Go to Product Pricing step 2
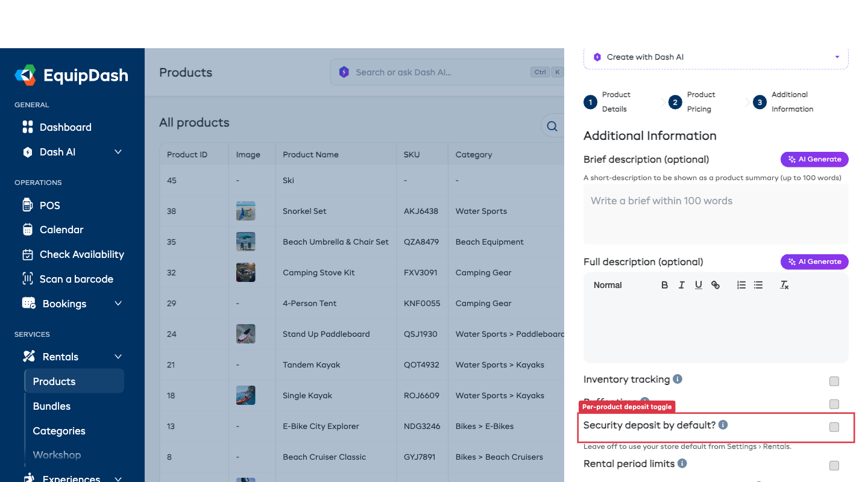 click(x=692, y=102)
